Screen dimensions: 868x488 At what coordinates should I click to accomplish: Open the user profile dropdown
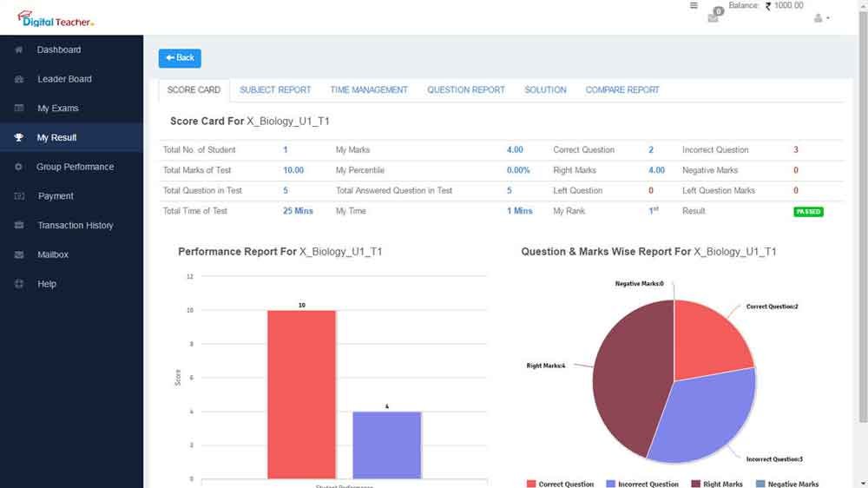[821, 18]
